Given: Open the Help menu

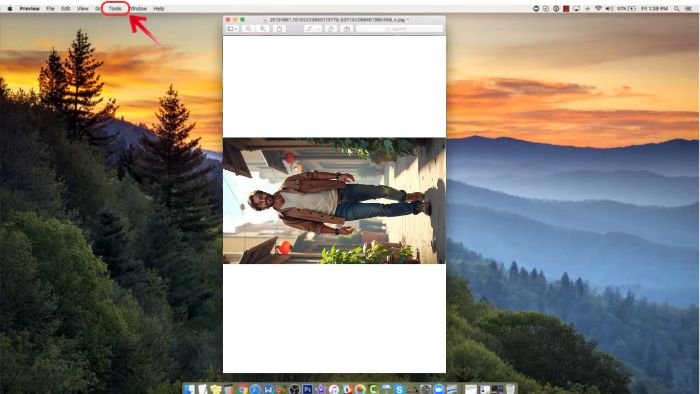Looking at the screenshot, I should point(159,8).
